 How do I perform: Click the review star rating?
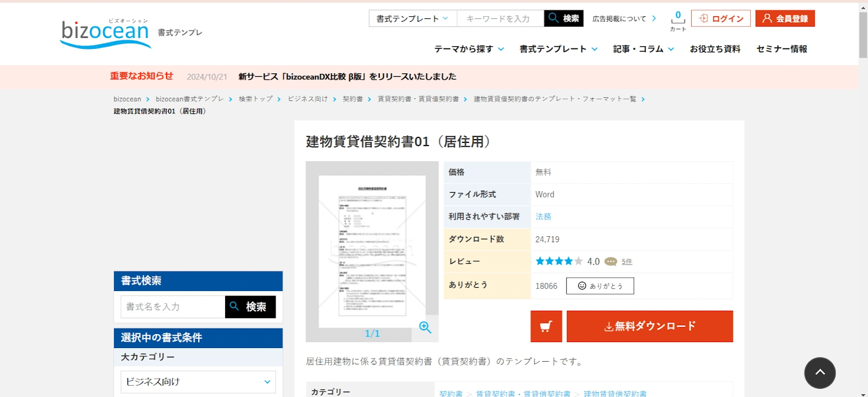(559, 261)
